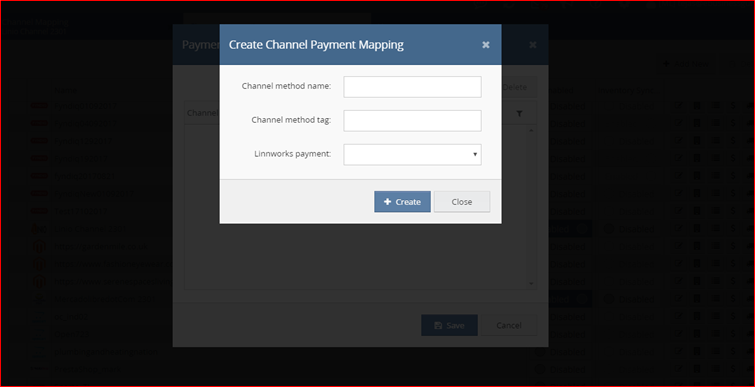Image resolution: width=755 pixels, height=387 pixels.
Task: Click the Name column header
Action: [65, 90]
